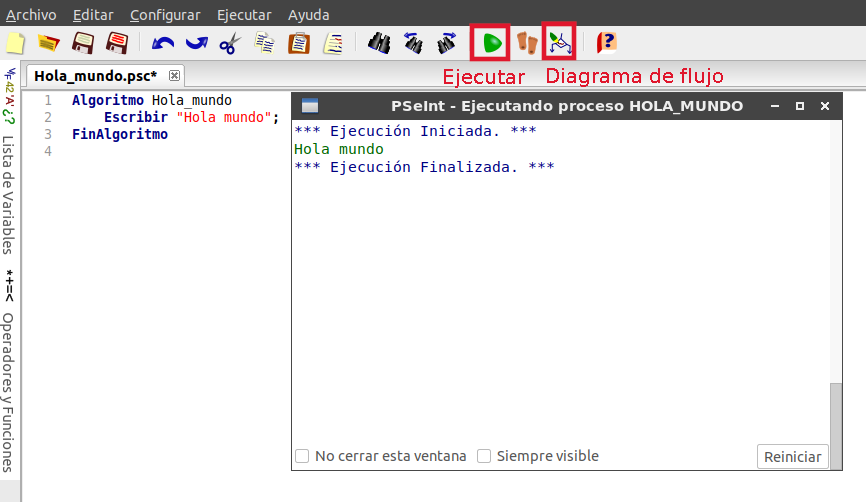
Task: Open the Configurar menu
Action: pos(165,15)
